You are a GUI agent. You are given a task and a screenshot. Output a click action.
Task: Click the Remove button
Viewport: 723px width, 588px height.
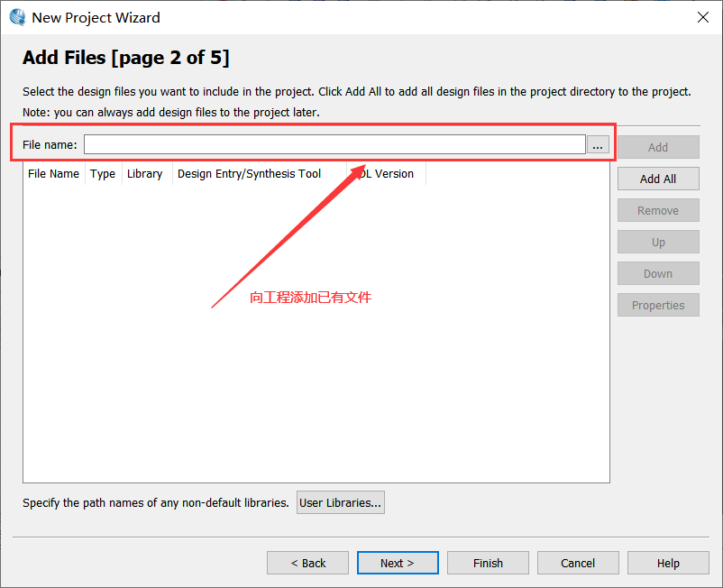(x=658, y=210)
